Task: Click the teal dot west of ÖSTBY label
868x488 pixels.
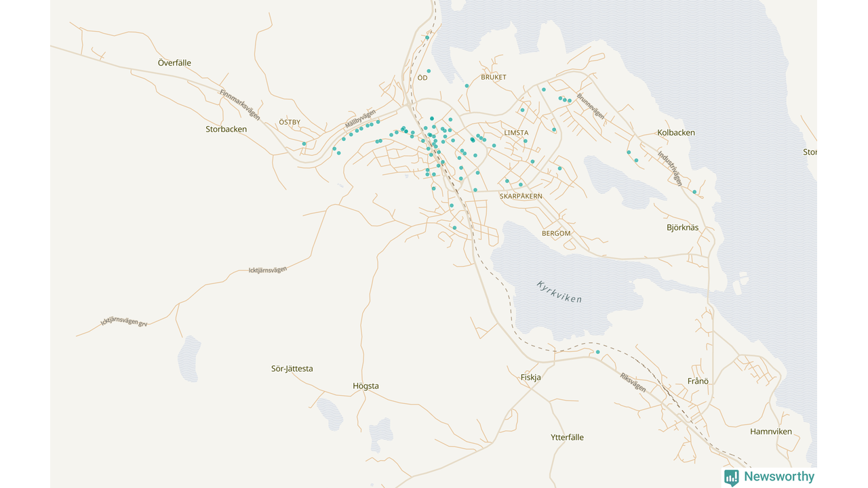Action: tap(304, 144)
